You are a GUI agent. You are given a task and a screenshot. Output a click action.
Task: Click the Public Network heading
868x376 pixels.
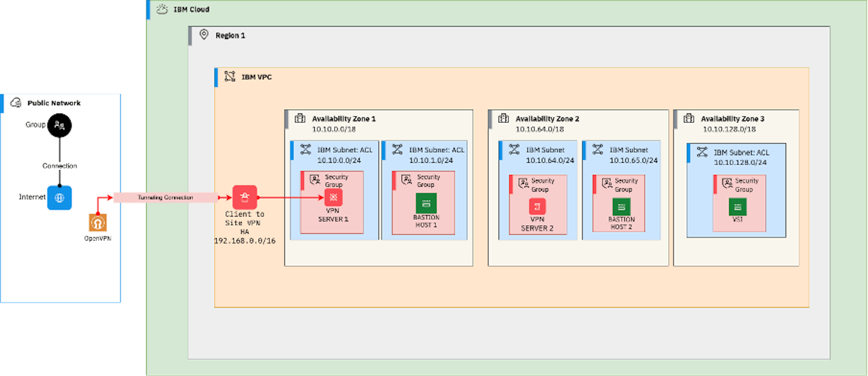point(54,103)
